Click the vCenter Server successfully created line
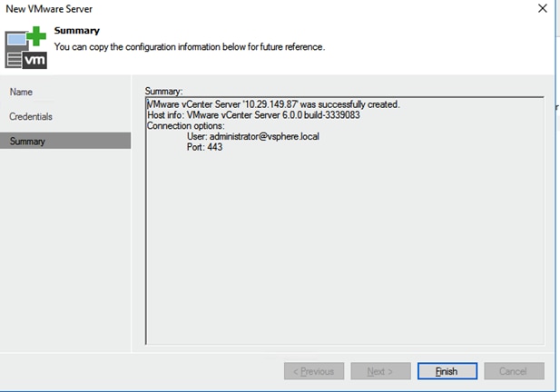The image size is (560, 392). pos(273,104)
